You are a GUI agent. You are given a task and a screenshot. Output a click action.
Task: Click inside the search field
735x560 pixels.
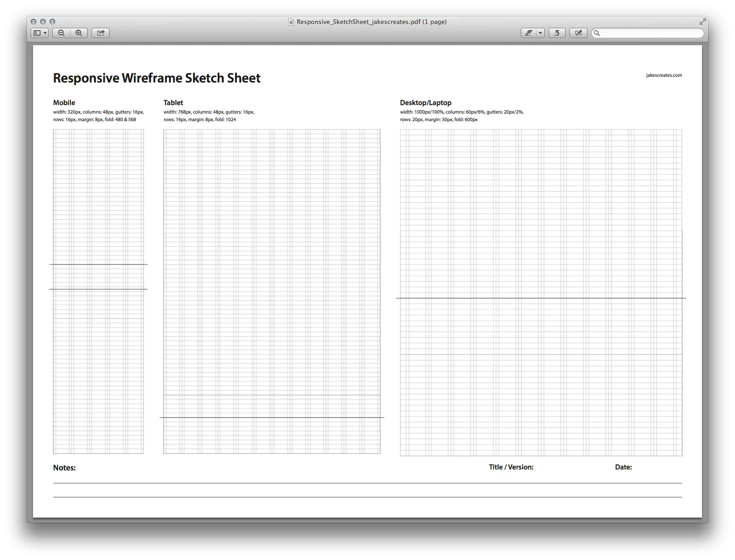[651, 33]
